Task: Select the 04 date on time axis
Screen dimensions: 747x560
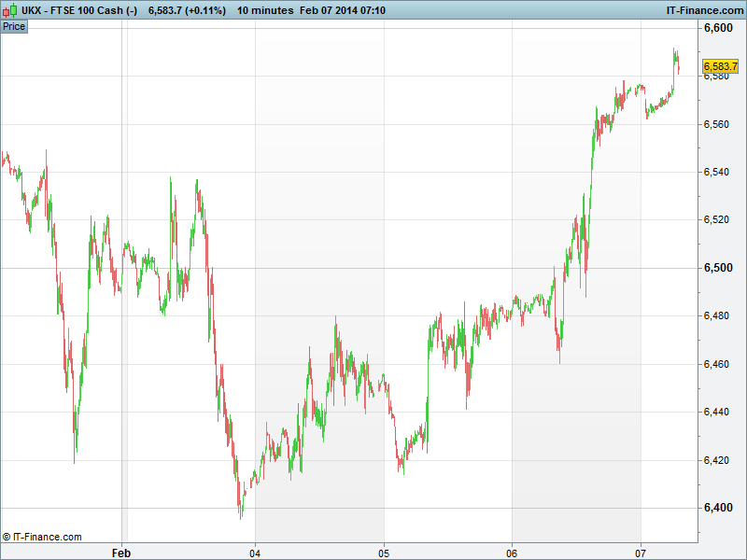Action: (x=255, y=553)
